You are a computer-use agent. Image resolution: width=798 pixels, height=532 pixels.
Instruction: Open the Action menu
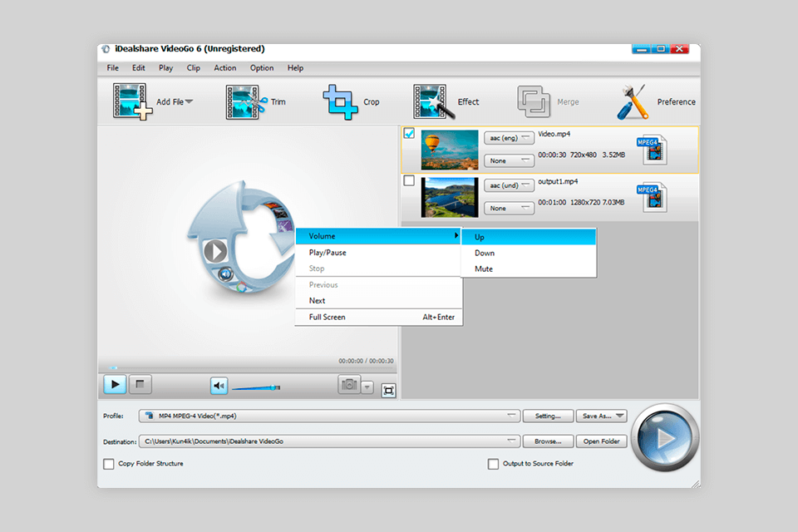(x=225, y=67)
